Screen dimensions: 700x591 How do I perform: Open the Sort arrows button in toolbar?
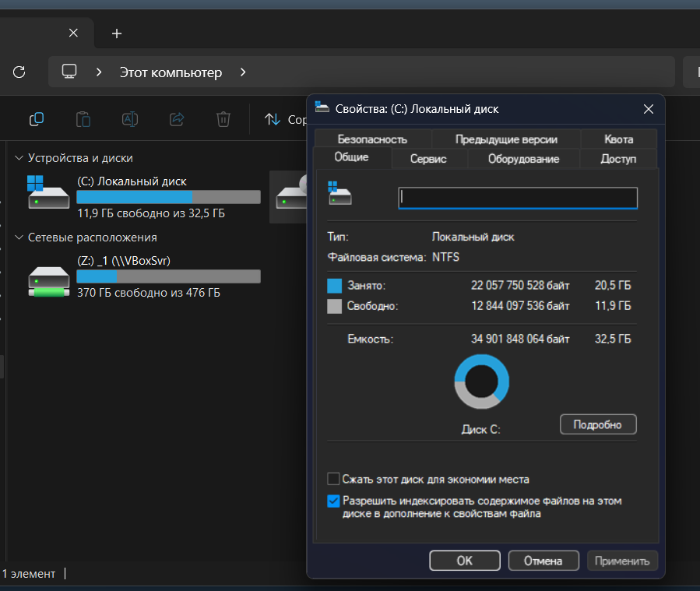(x=273, y=119)
